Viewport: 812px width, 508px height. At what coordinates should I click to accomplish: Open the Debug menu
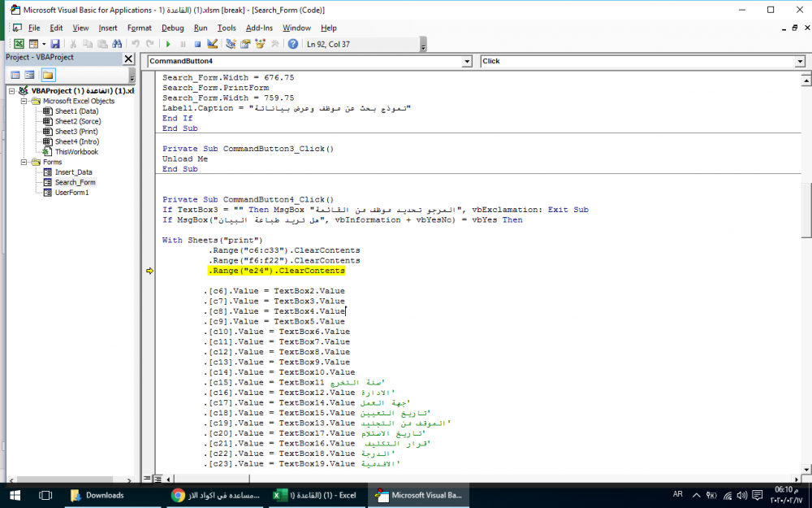click(172, 28)
